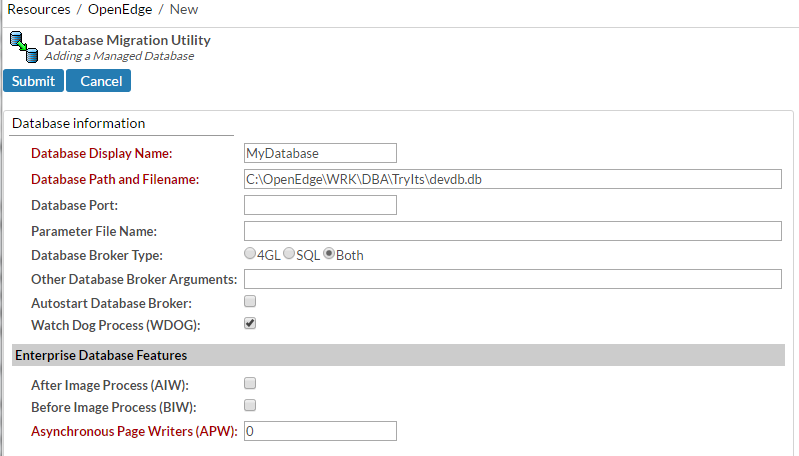Choose SQL as database broker type

click(289, 253)
